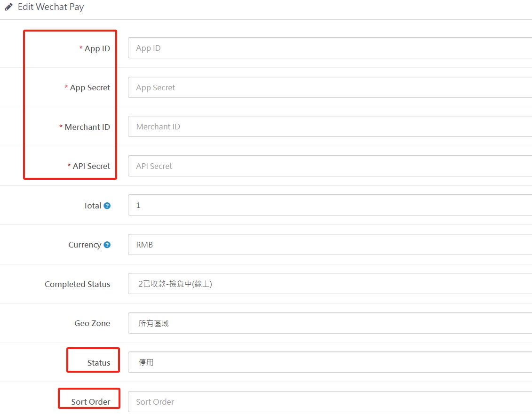Click the Currency label text
The image size is (532, 415).
point(85,245)
